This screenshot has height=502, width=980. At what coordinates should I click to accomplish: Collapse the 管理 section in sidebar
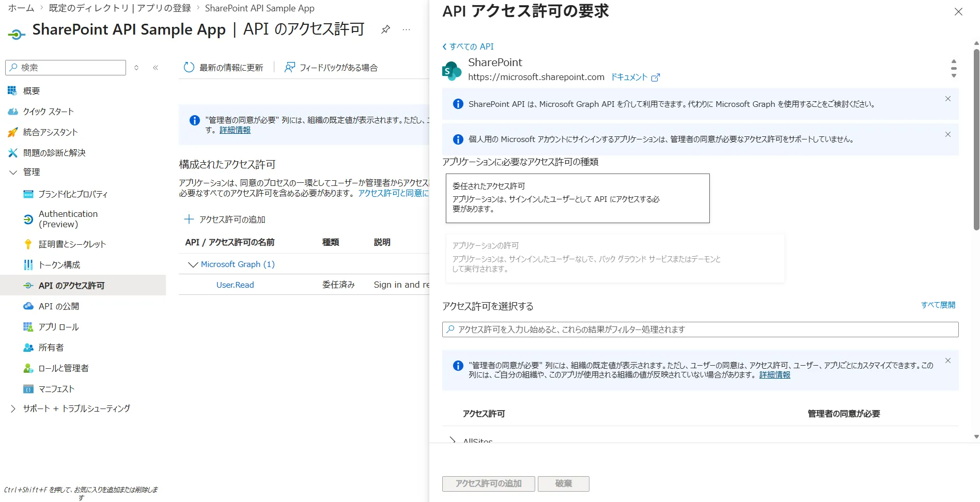pyautogui.click(x=13, y=172)
